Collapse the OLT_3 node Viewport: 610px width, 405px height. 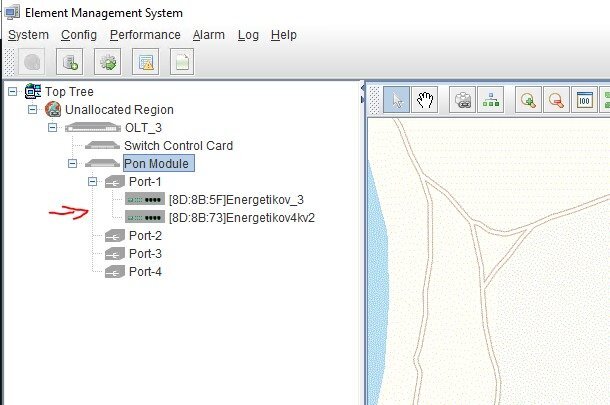pos(53,128)
